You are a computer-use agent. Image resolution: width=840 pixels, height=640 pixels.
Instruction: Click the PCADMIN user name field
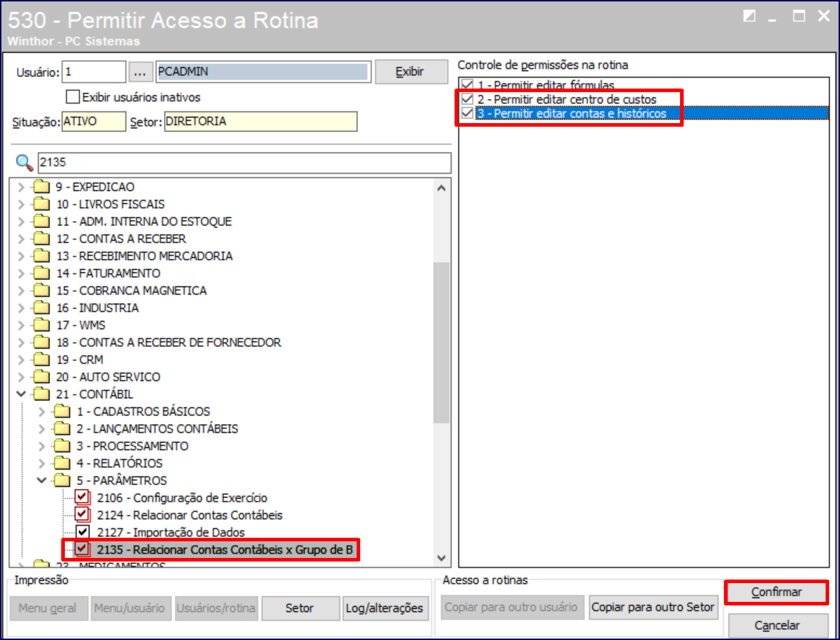tap(263, 72)
